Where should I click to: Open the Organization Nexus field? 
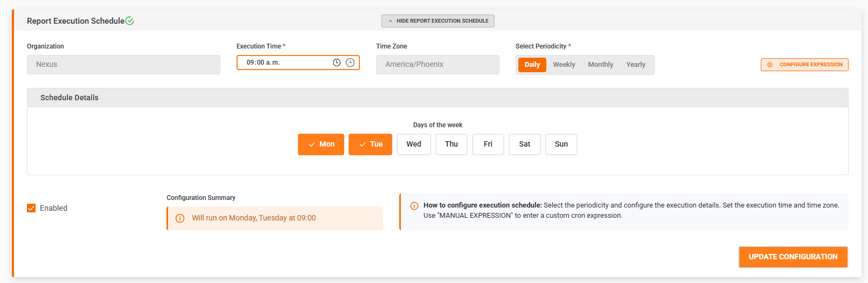(x=123, y=65)
